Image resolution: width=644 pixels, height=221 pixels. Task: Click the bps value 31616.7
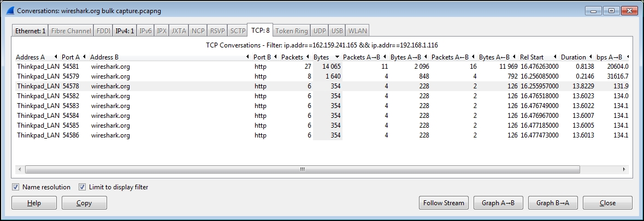(618, 76)
